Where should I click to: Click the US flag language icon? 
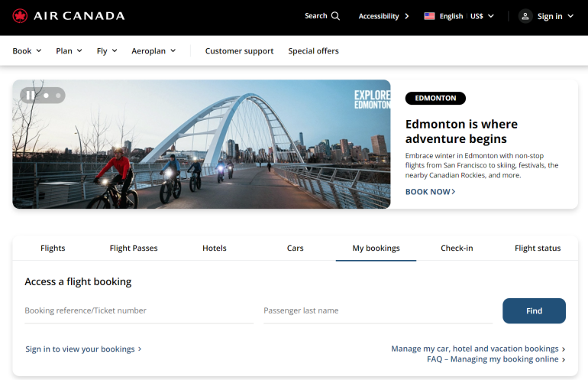[x=429, y=16]
